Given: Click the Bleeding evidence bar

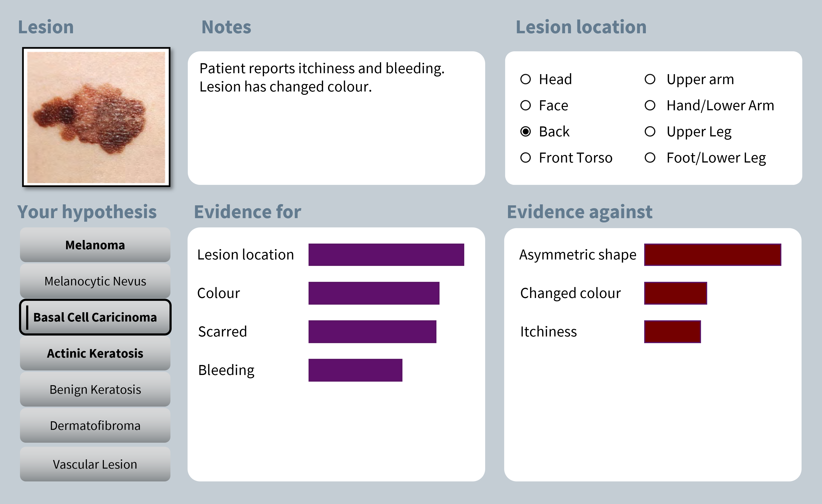Looking at the screenshot, I should (x=355, y=370).
